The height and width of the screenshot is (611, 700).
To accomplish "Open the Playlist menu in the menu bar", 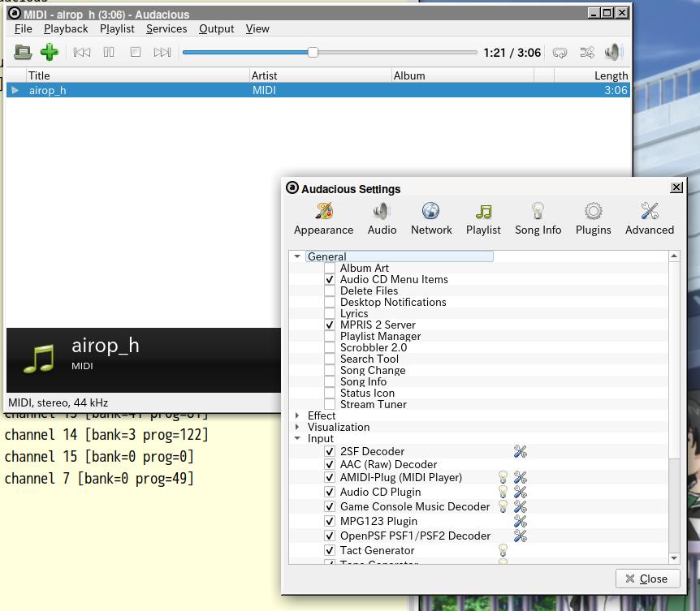I will 117,28.
